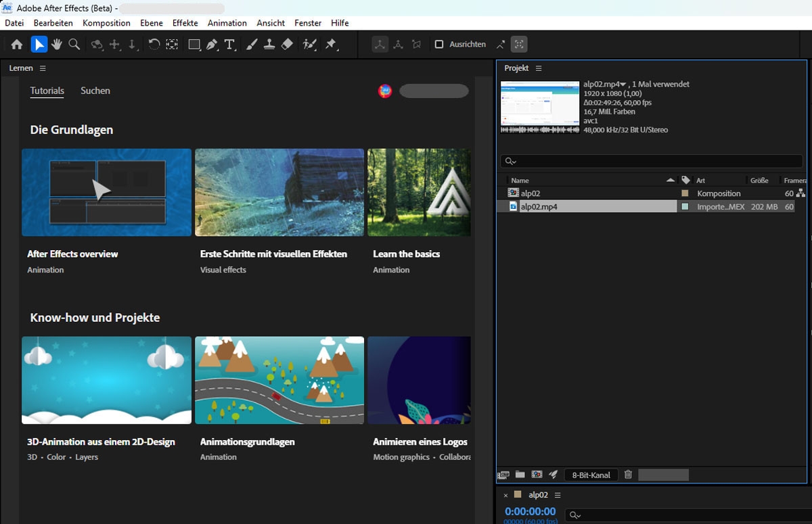Viewport: 812px width, 524px height.
Task: Select the Pen tool
Action: pos(212,45)
